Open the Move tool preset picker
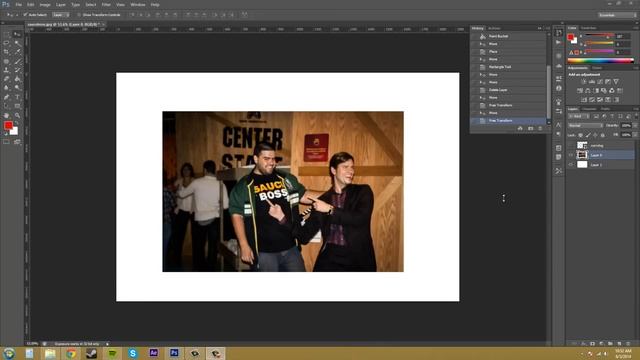The image size is (640, 360). pyautogui.click(x=12, y=15)
